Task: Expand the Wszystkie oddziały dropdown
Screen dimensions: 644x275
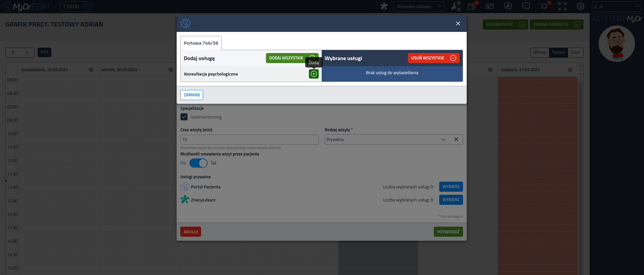Action: 419,7
